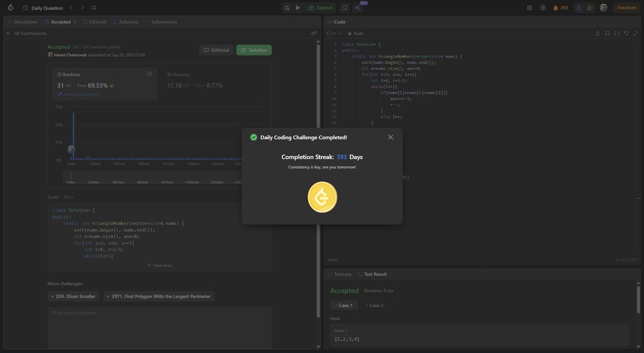
Task: Open 2971. Find Polygon With Largest Perimeter
Action: 159,296
